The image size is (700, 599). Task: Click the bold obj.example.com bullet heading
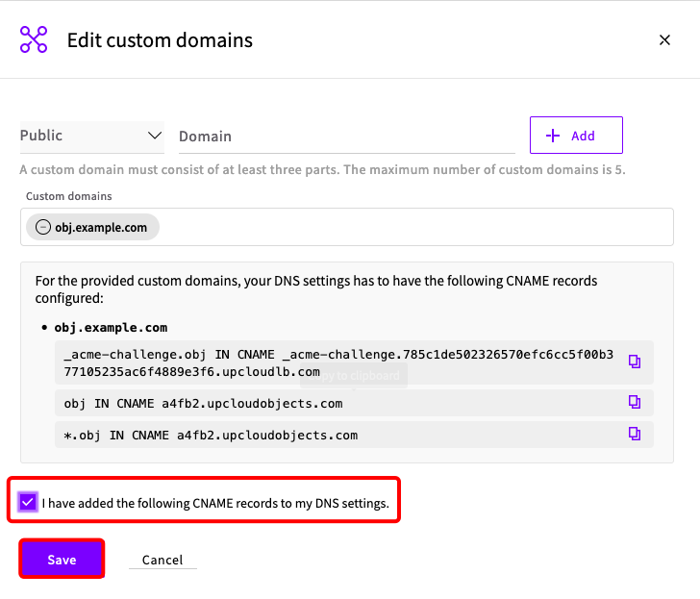[x=111, y=328]
